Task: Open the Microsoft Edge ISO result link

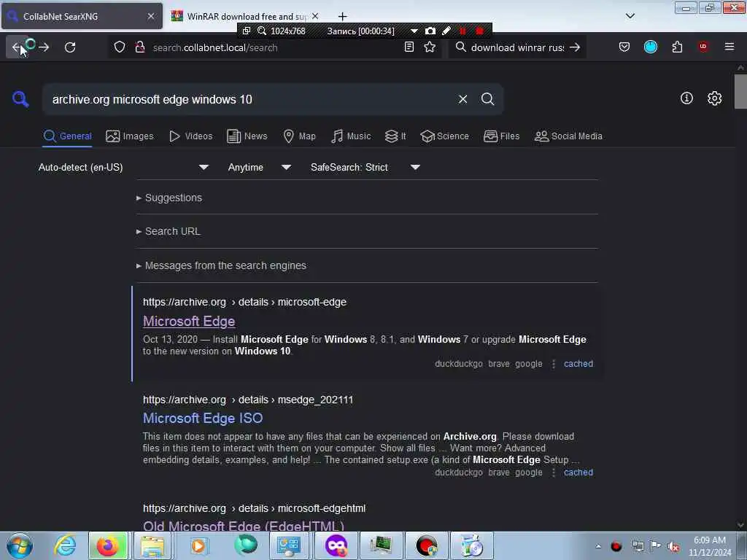Action: (203, 418)
